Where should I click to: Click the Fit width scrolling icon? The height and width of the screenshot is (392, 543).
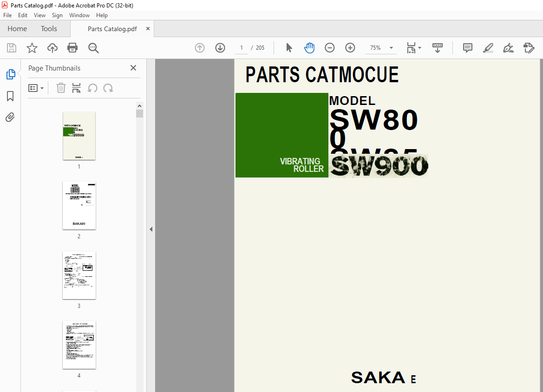pyautogui.click(x=411, y=48)
